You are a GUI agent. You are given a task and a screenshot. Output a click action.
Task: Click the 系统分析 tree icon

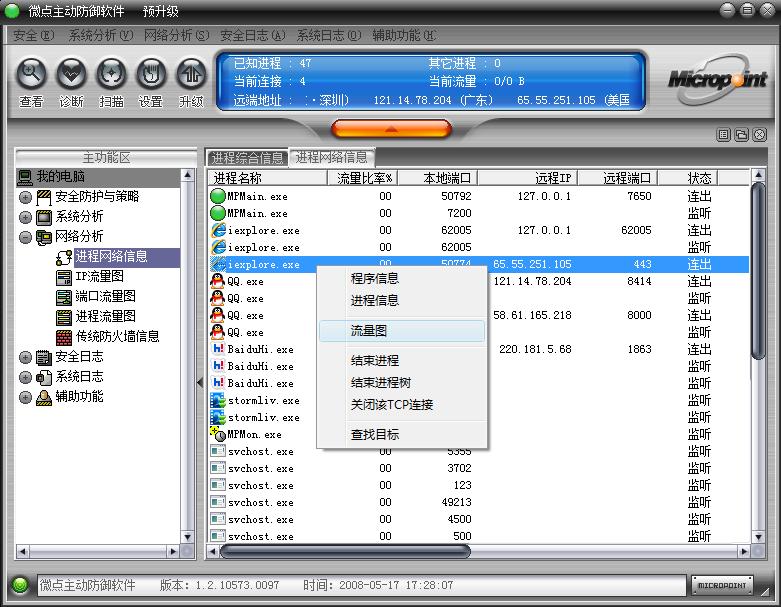point(44,217)
